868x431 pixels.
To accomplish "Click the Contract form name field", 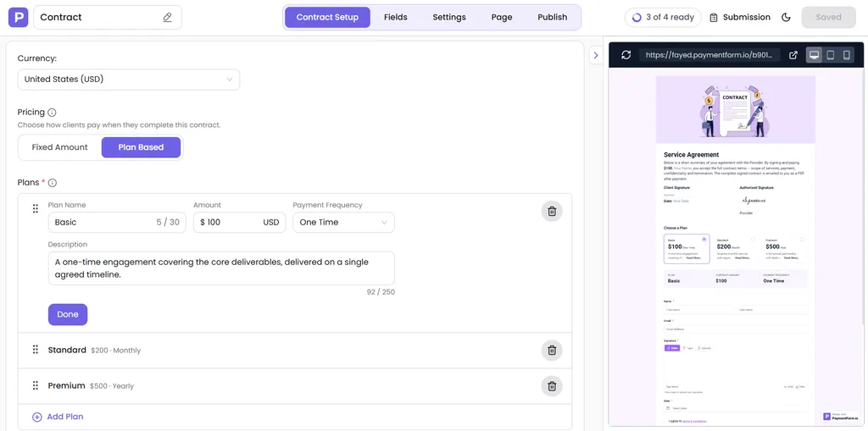I will [108, 17].
